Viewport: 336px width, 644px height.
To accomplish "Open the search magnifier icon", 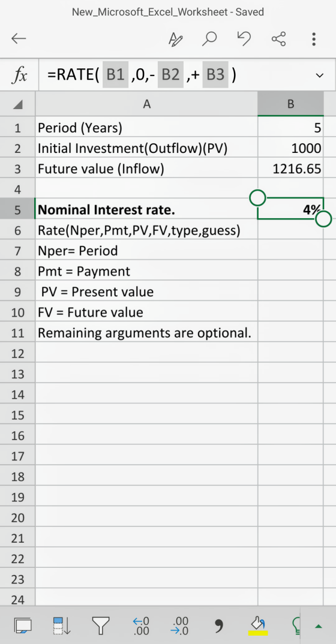I will coord(209,39).
